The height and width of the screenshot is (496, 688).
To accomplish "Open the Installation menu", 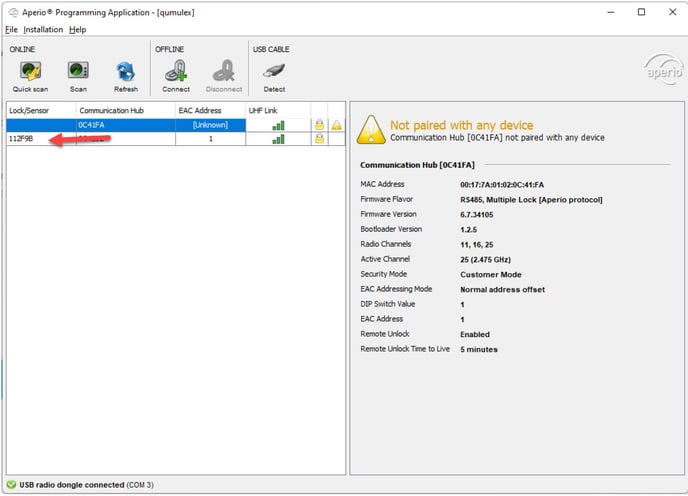I will [x=43, y=29].
